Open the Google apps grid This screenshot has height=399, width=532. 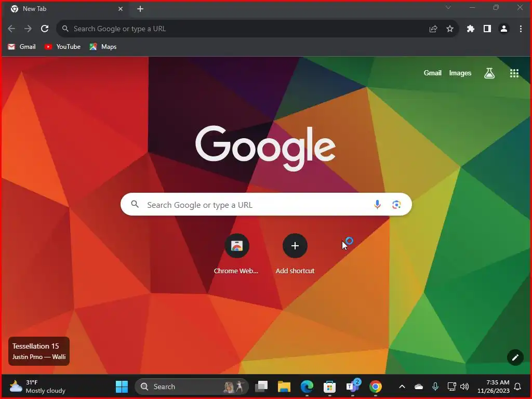coord(514,73)
